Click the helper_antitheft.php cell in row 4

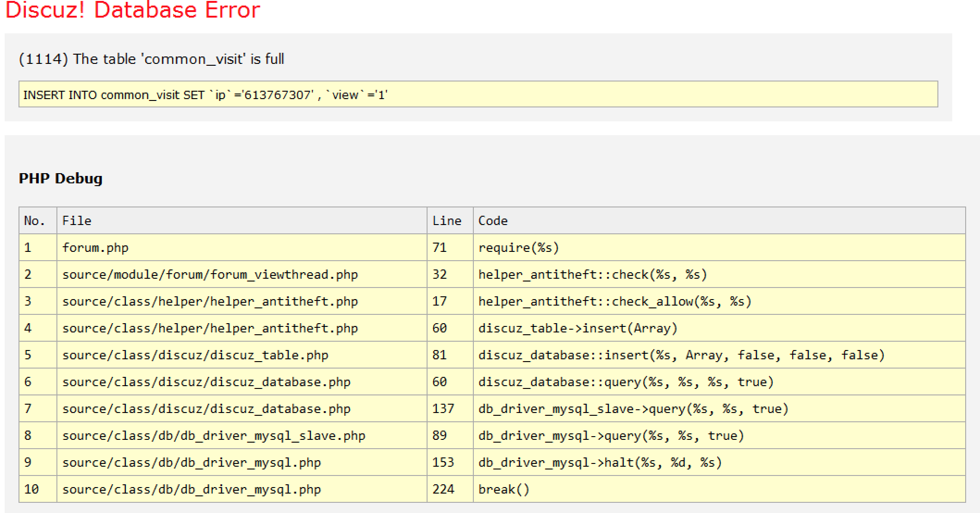242,328
